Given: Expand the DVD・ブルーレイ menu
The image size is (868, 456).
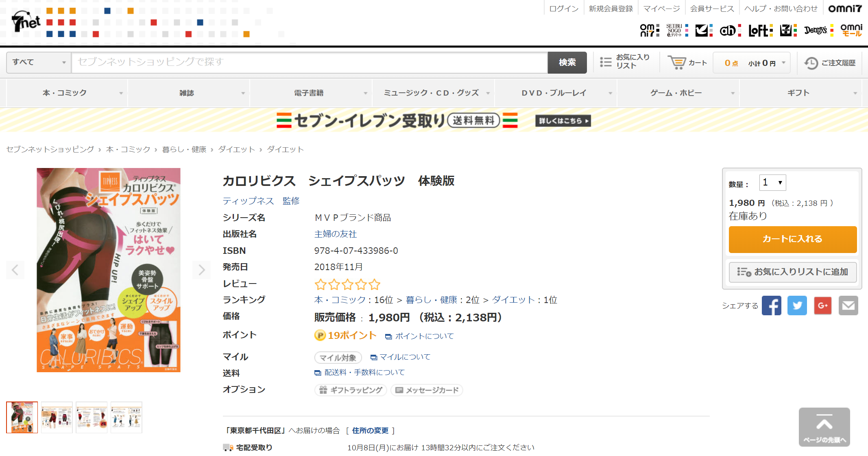Looking at the screenshot, I should click(556, 93).
